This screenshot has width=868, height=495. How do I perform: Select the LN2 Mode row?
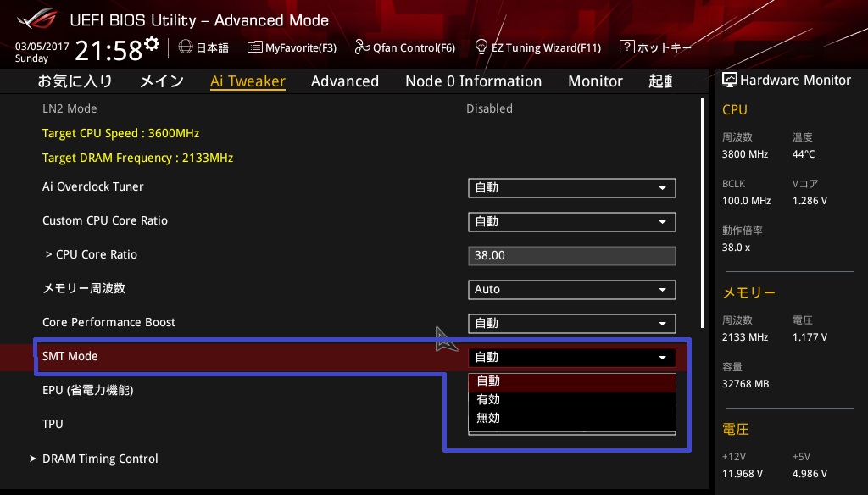tap(70, 108)
